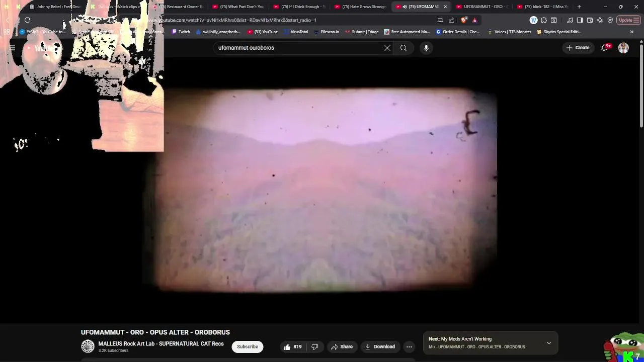
Task: Click the Update browser menu button
Action: tap(629, 20)
